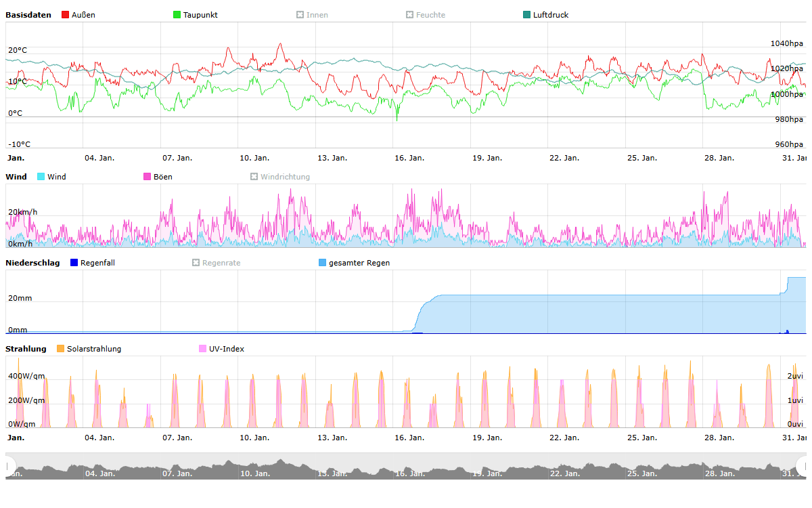The height and width of the screenshot is (508, 812).
Task: Hide the cyan Wind series
Action: (x=41, y=177)
